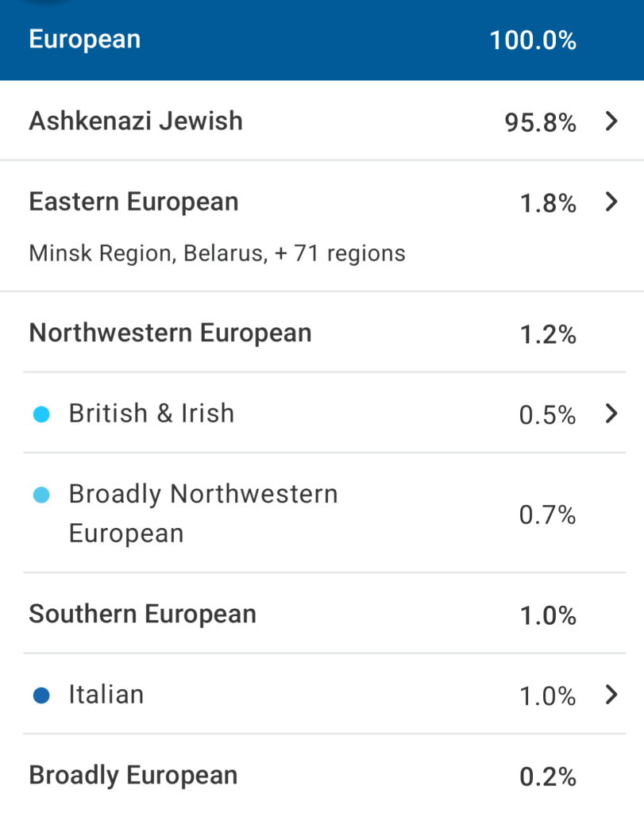Open Eastern European details chevron
644x813 pixels.
pyautogui.click(x=611, y=202)
